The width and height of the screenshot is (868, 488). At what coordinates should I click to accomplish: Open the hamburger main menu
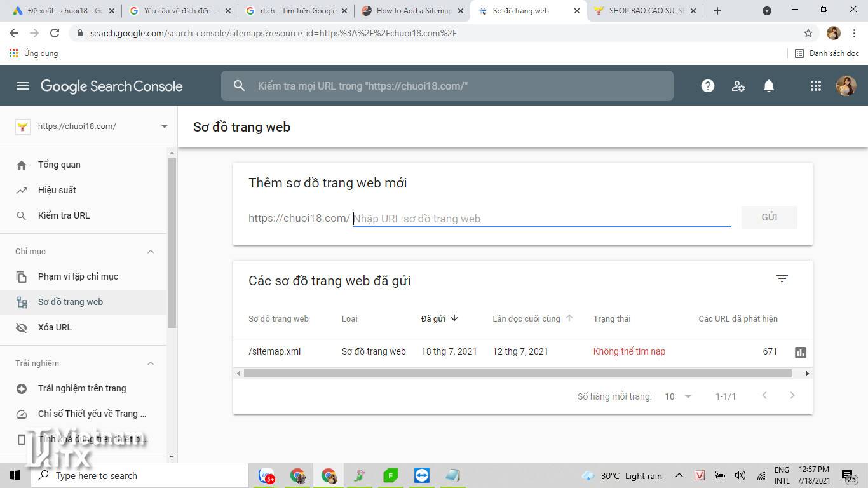pyautogui.click(x=23, y=86)
